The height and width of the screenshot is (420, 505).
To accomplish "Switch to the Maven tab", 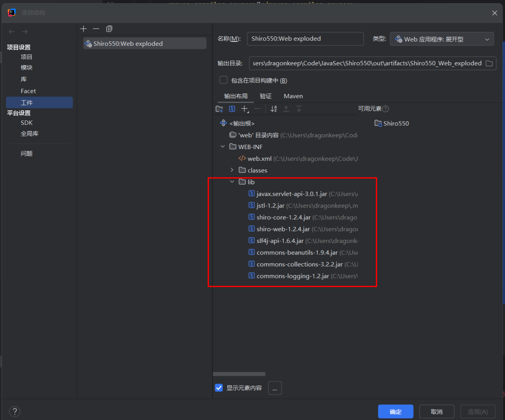I will [293, 96].
